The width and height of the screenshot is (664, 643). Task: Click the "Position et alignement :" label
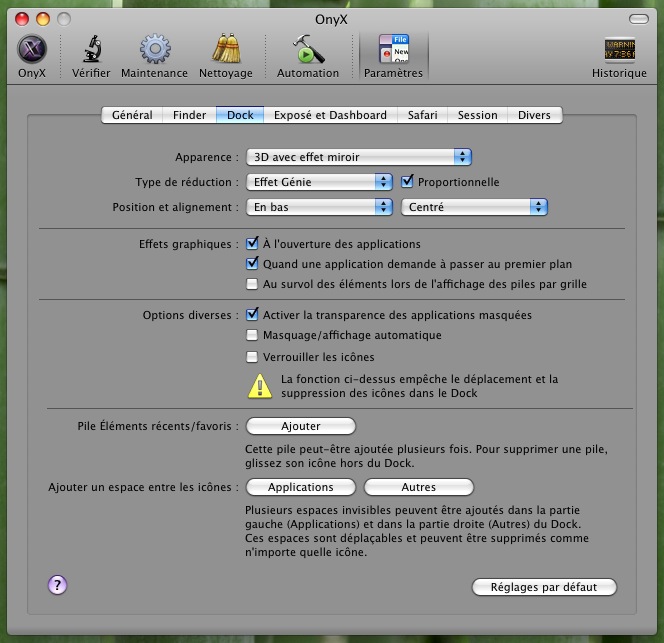click(176, 207)
